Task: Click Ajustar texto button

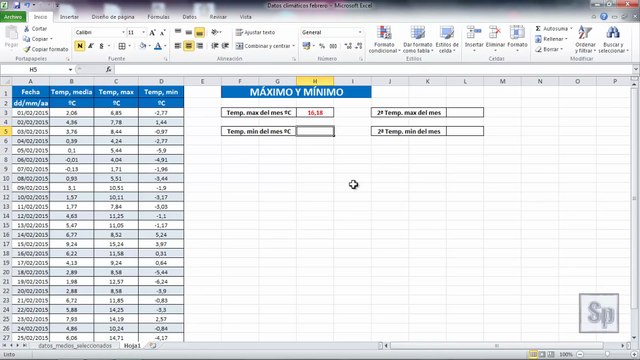Action: pyautogui.click(x=256, y=32)
